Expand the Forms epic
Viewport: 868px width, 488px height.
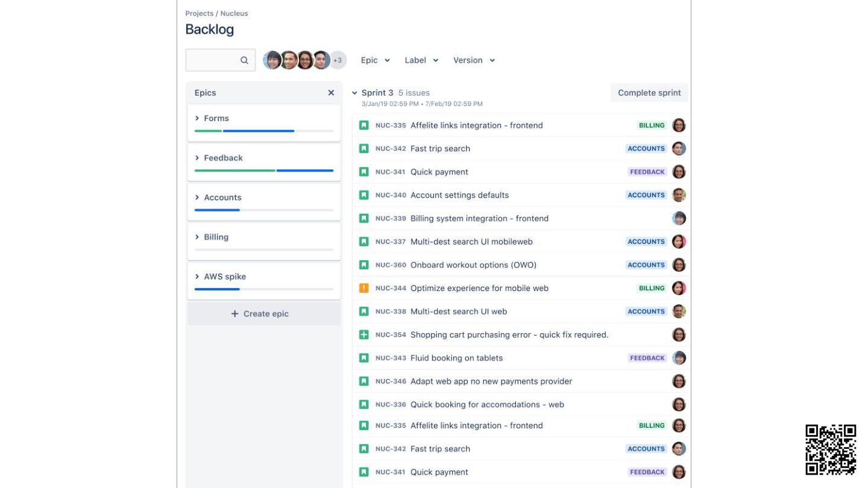click(197, 118)
